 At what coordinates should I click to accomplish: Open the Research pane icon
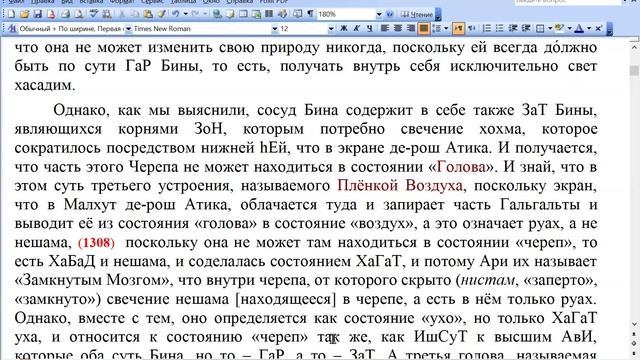[107, 14]
